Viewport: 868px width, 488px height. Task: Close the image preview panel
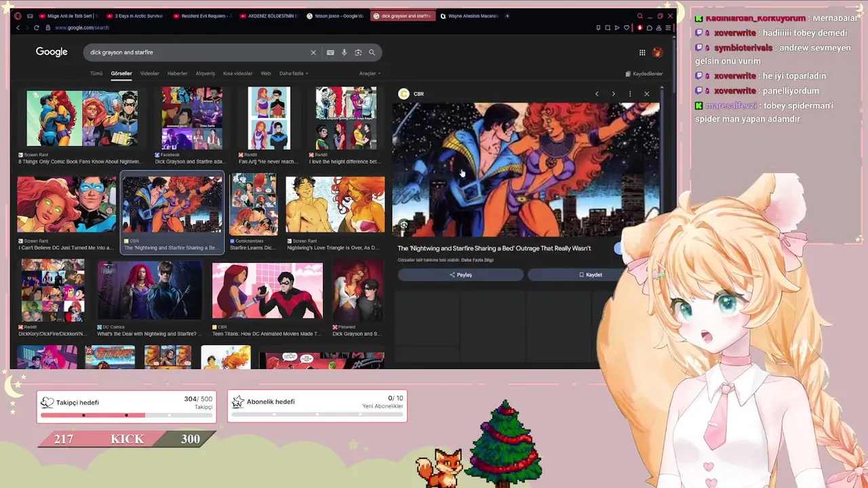click(647, 94)
